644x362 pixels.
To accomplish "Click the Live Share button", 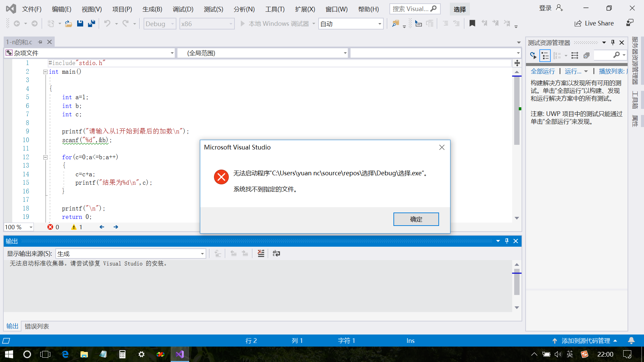I will tap(594, 23).
